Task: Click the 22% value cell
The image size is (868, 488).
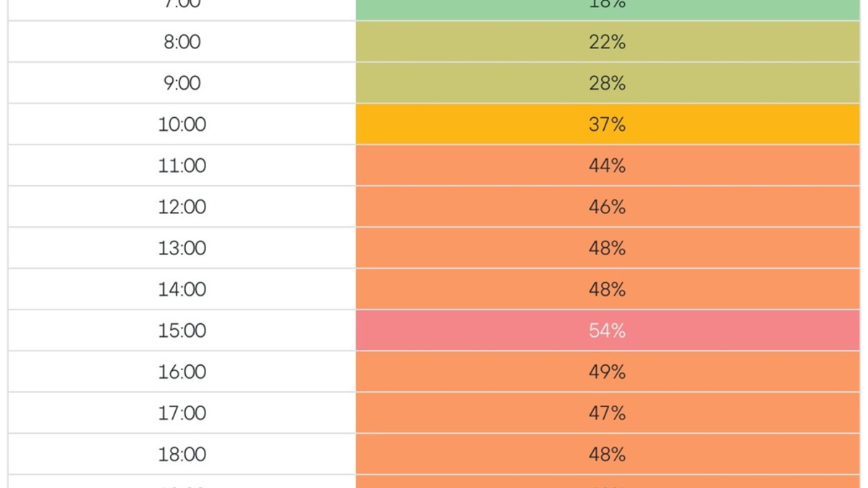Action: coord(607,42)
